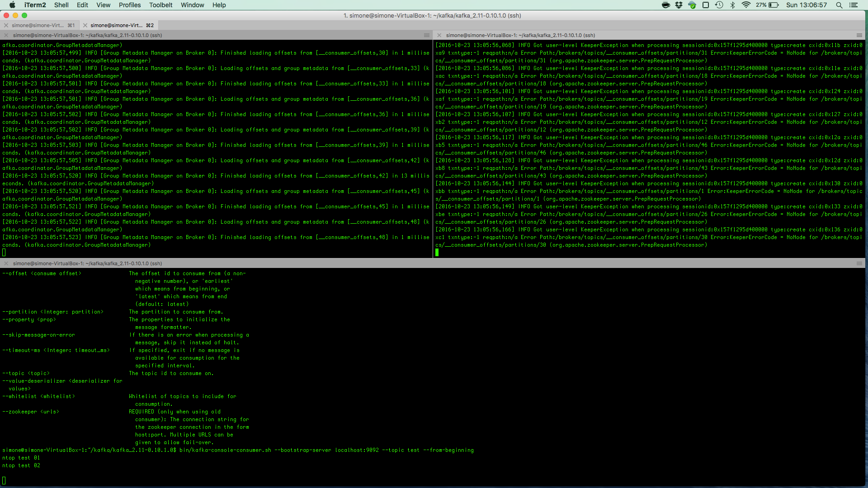Click the top-left pane title bar
Image resolution: width=868 pixels, height=488 pixels.
click(x=216, y=35)
